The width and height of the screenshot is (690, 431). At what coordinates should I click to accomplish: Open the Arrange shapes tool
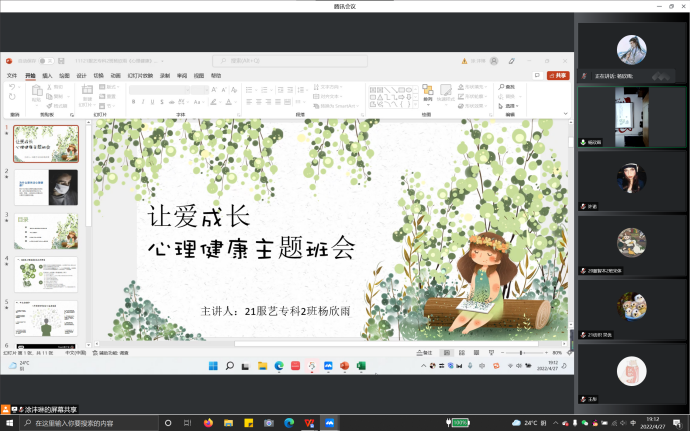(427, 91)
